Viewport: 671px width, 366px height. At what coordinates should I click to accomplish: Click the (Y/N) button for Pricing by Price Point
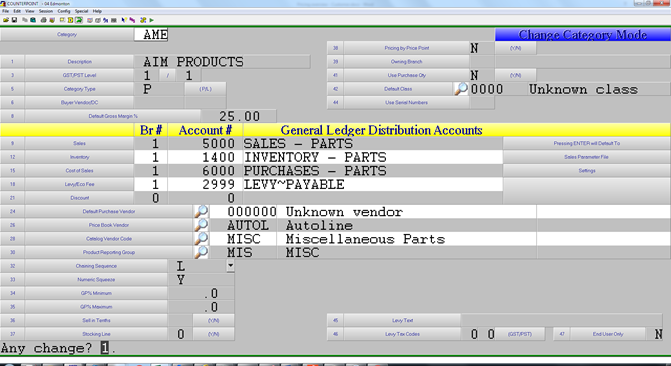point(515,48)
